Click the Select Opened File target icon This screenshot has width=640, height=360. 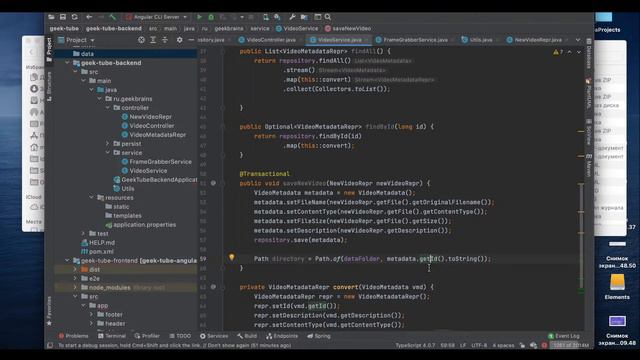coord(141,40)
